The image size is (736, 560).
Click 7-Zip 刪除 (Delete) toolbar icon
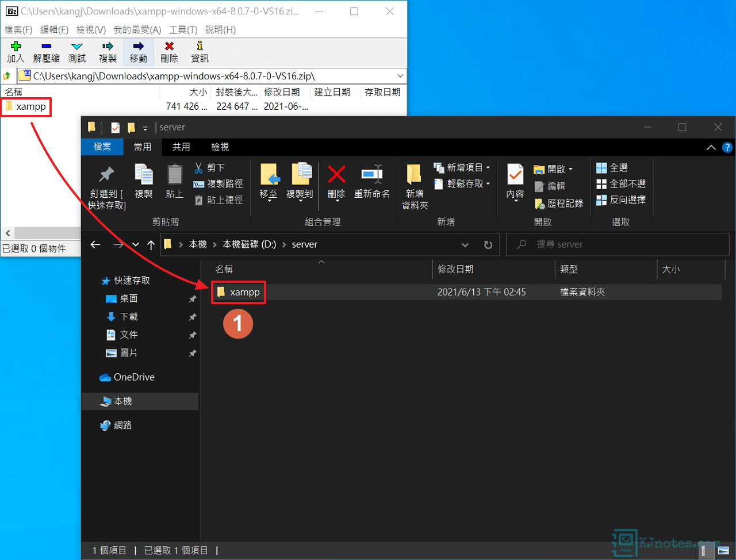coord(169,52)
